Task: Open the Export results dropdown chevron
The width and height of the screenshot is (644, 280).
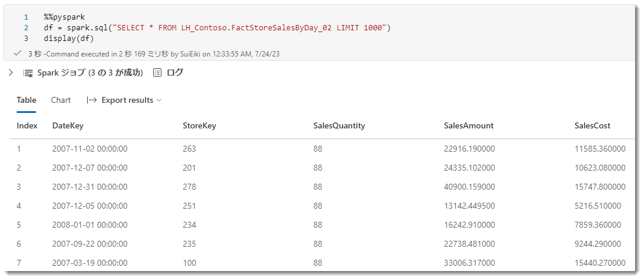Action: [159, 100]
